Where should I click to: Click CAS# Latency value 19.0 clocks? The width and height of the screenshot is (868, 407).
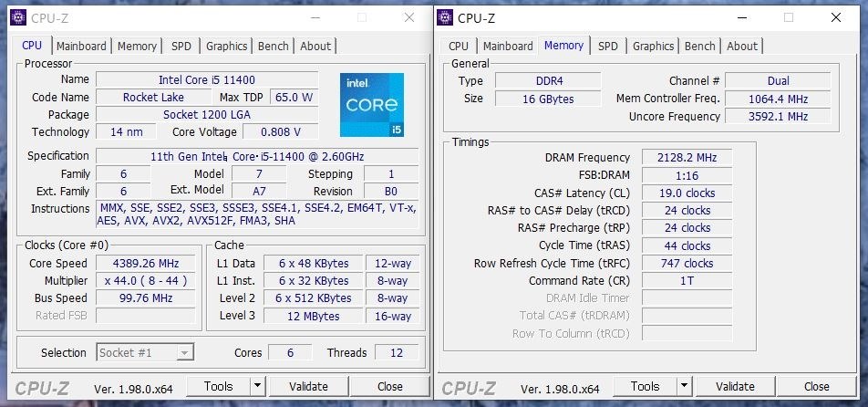coord(687,193)
